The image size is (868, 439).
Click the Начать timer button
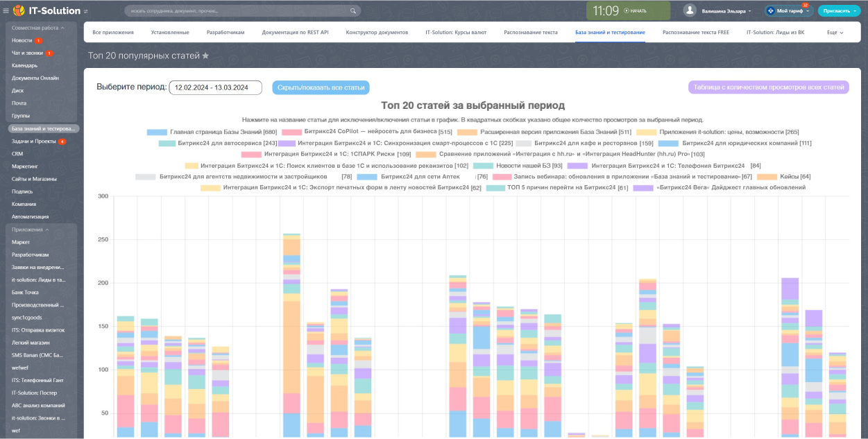click(x=635, y=10)
